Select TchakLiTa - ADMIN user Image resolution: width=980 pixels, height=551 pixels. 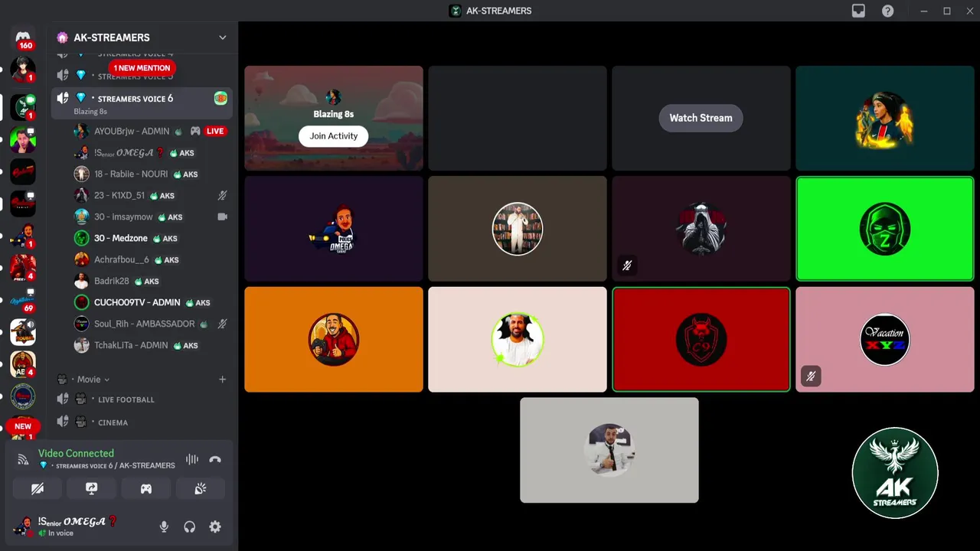coord(151,345)
